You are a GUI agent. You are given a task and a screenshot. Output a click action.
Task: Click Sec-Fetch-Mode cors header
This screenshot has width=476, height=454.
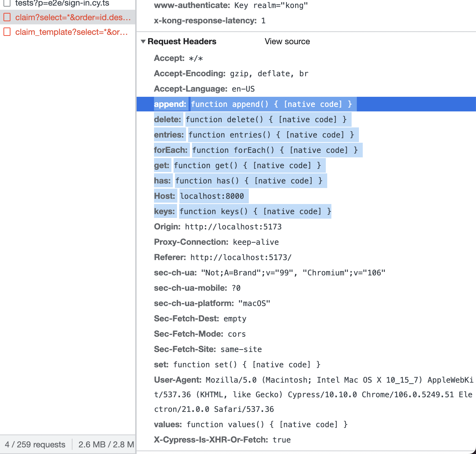pos(200,334)
